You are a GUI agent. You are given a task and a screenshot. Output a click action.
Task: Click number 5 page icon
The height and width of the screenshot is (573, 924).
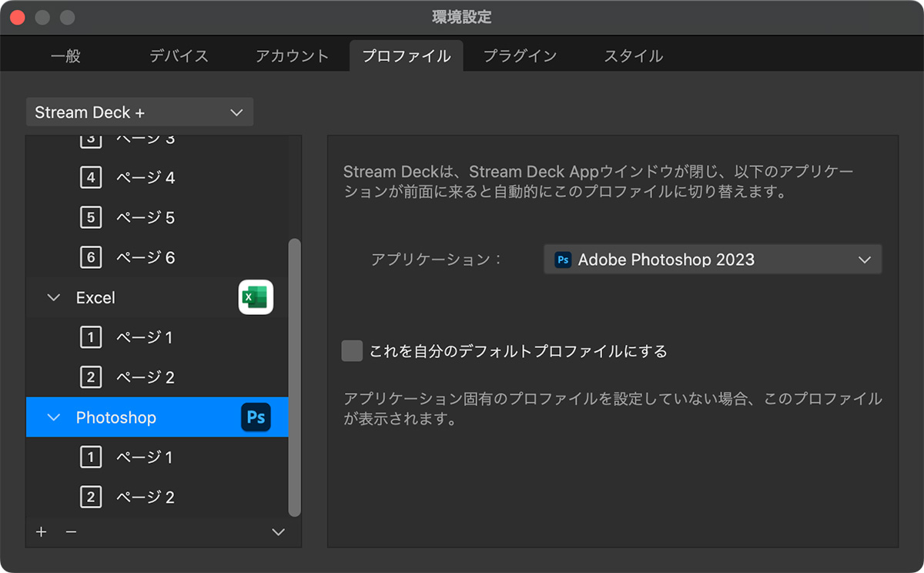91,218
